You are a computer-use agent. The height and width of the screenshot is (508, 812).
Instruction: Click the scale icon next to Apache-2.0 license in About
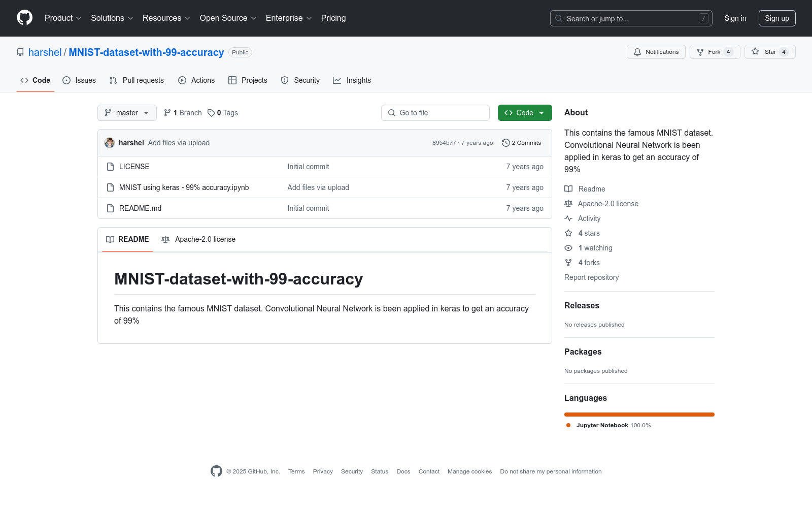(x=568, y=204)
